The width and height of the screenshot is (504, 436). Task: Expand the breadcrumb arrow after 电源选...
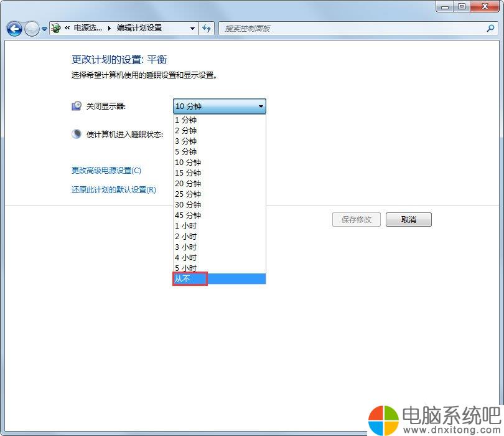point(110,28)
